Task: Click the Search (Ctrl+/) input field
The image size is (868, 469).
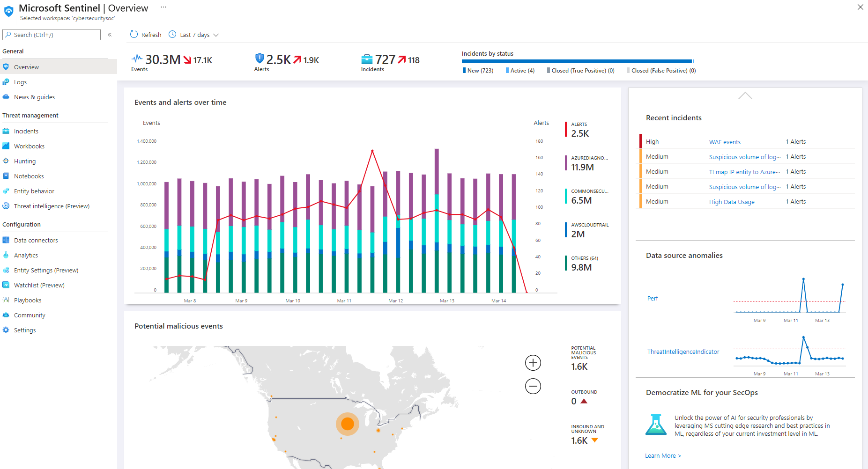Action: click(x=52, y=35)
